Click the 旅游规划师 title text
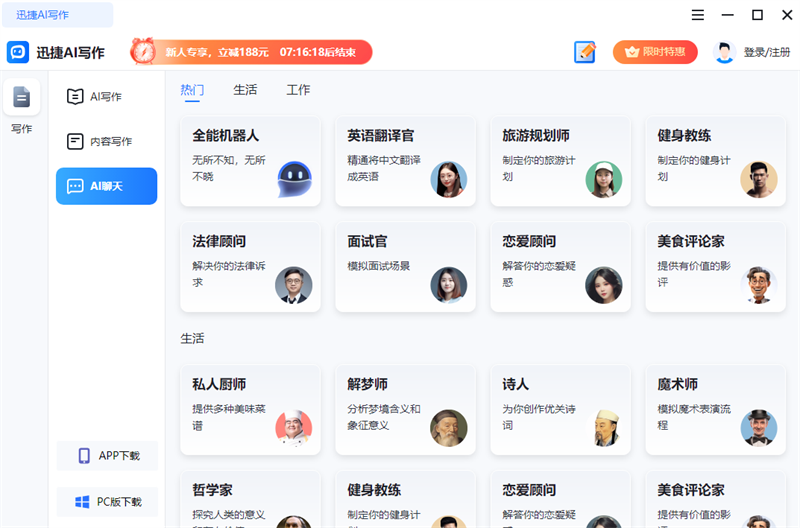Image resolution: width=800 pixels, height=528 pixels. pos(536,136)
